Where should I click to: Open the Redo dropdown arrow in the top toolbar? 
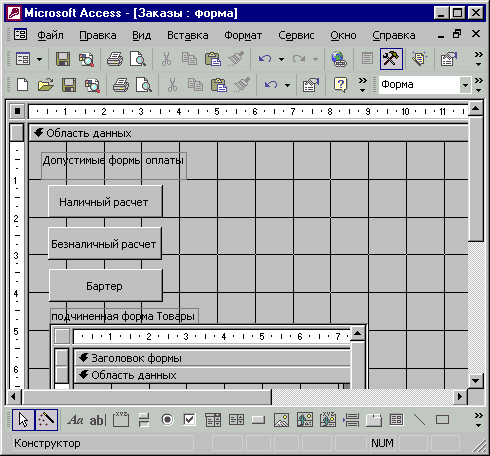coord(315,60)
